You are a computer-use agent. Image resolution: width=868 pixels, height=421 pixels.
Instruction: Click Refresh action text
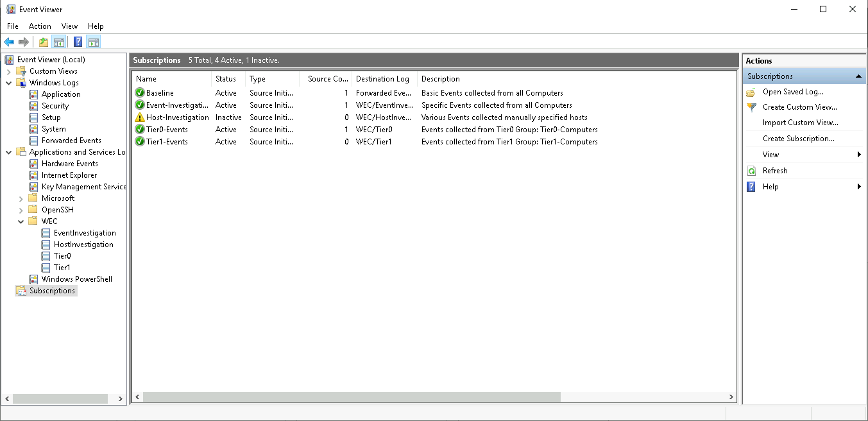tap(775, 171)
